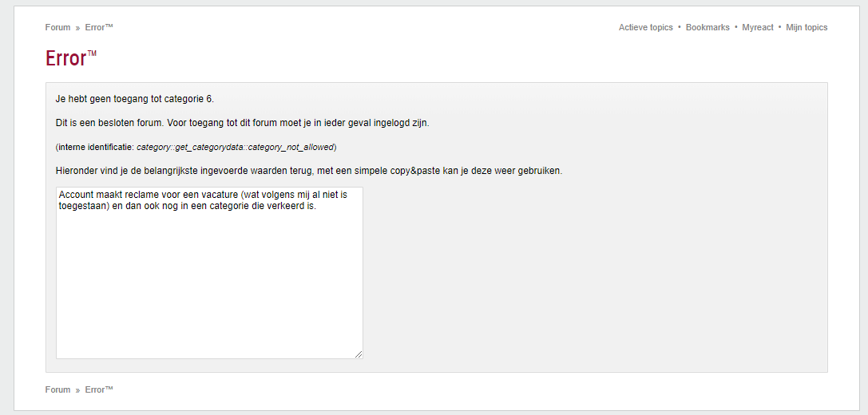Click the category_not_allowed identification code
This screenshot has width=868, height=415.
click(x=236, y=147)
